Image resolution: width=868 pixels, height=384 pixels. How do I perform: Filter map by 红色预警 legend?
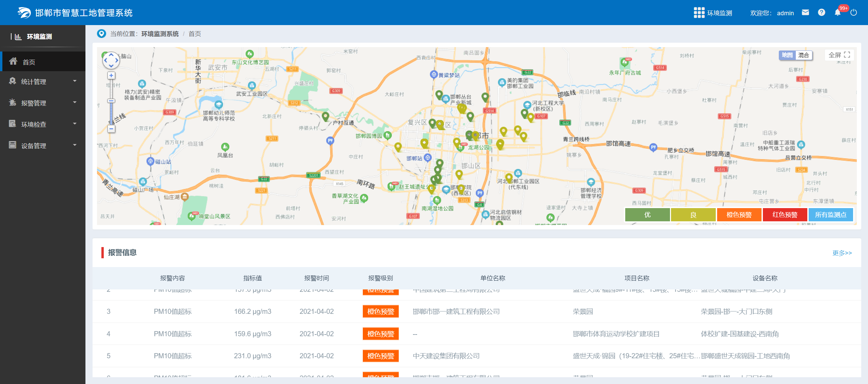point(785,215)
